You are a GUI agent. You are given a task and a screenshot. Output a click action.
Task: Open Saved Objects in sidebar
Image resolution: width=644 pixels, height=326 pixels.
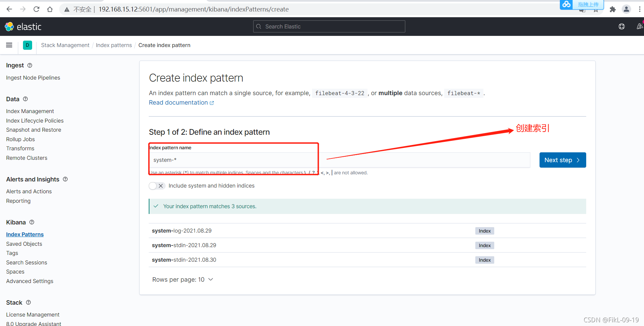point(24,244)
